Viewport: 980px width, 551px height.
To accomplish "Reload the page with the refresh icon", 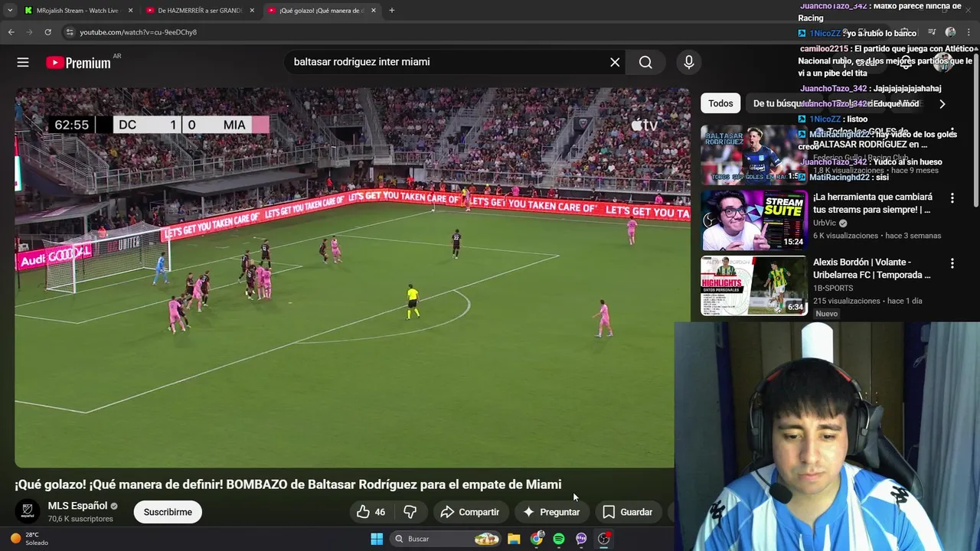I will pyautogui.click(x=47, y=32).
